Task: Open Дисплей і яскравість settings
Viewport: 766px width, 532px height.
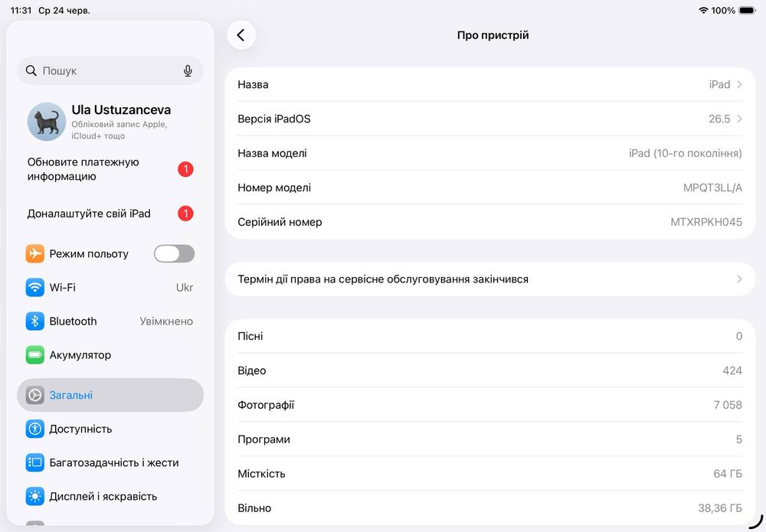Action: click(110, 496)
